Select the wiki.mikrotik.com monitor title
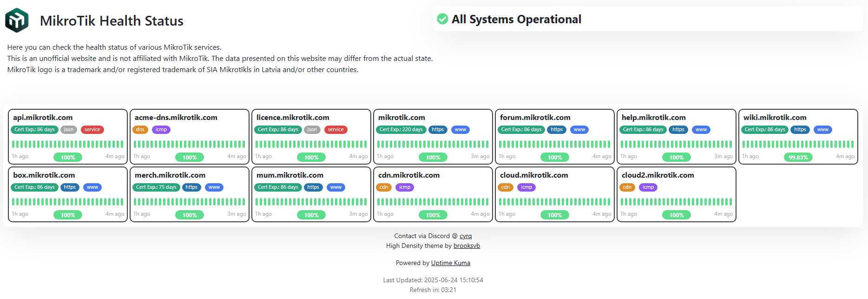The height and width of the screenshot is (299, 868). coord(775,118)
